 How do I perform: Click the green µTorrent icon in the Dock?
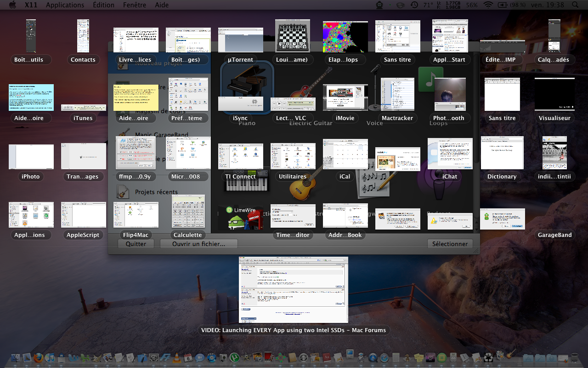(x=234, y=357)
